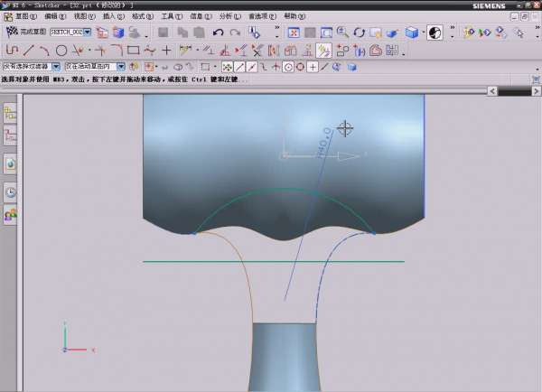Open the Insert (插入) menu
Screen dimensions: 542x392
pos(109,16)
